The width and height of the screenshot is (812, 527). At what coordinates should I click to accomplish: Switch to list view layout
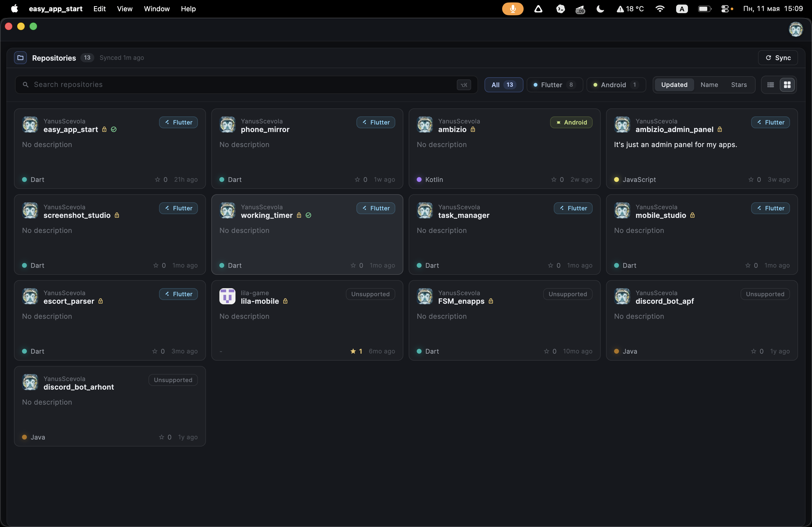click(770, 85)
